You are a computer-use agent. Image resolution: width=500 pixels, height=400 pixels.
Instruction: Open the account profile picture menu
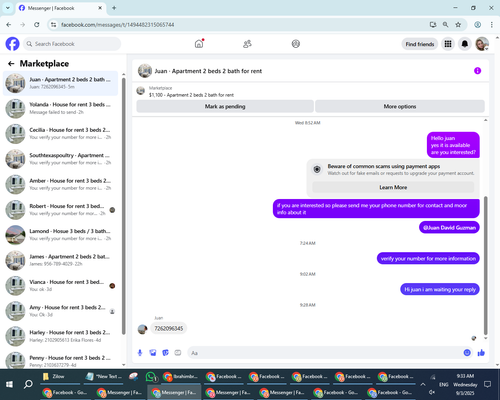click(x=482, y=44)
